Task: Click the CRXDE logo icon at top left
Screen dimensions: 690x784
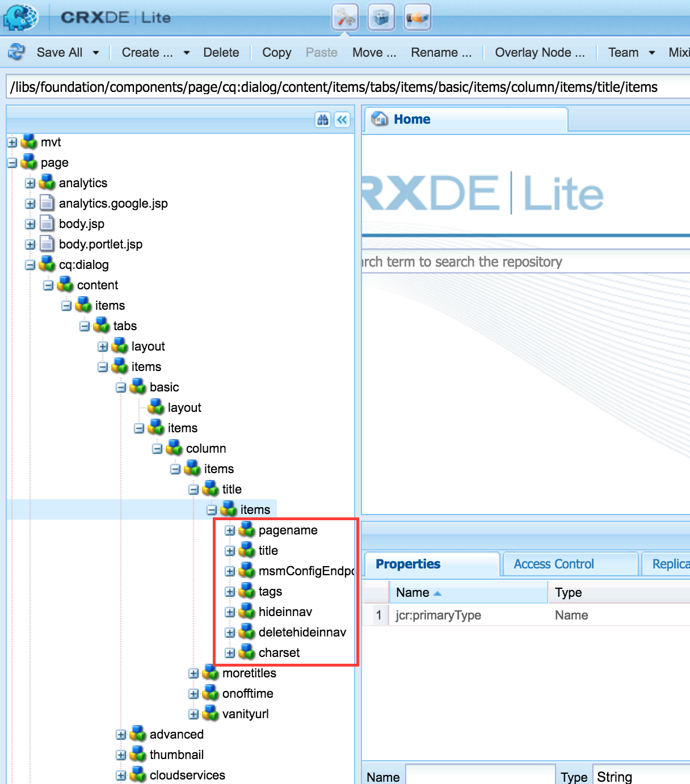Action: click(21, 17)
